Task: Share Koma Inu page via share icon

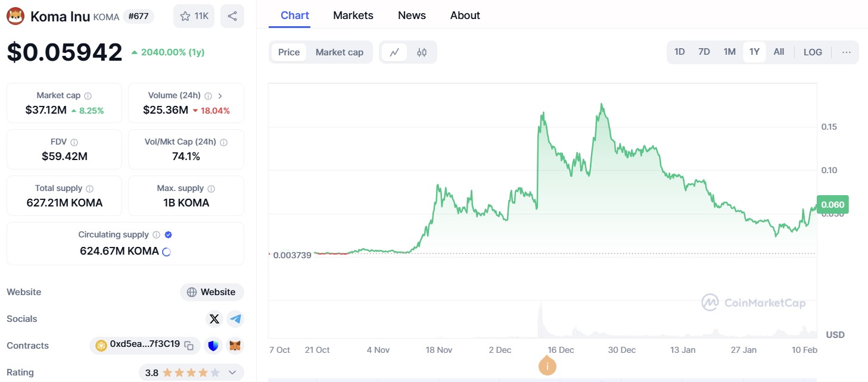Action: click(x=232, y=16)
